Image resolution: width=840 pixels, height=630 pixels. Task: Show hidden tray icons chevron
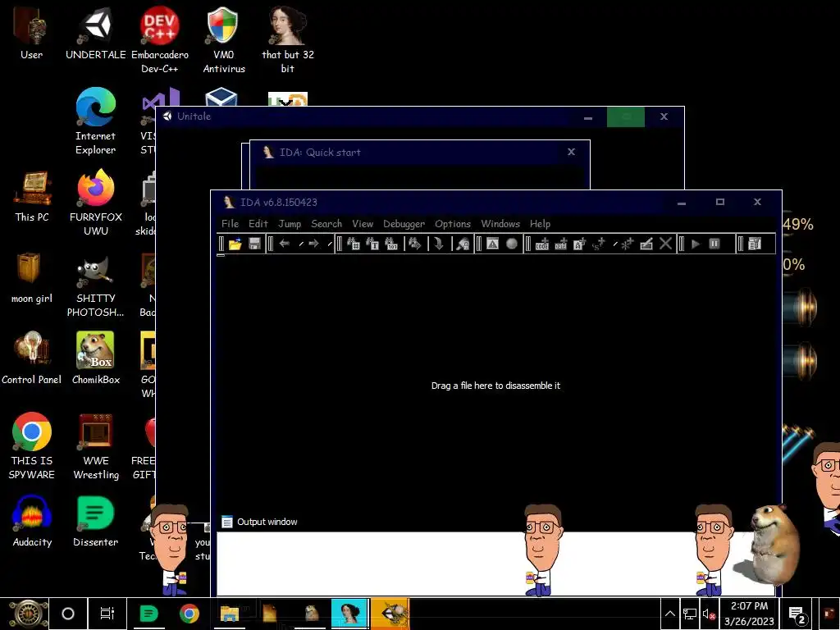coord(669,614)
